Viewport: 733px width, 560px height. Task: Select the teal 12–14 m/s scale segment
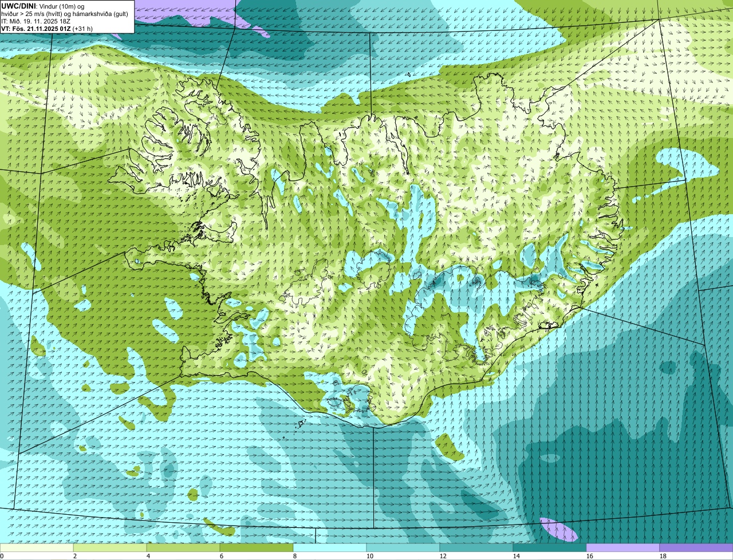476,547
